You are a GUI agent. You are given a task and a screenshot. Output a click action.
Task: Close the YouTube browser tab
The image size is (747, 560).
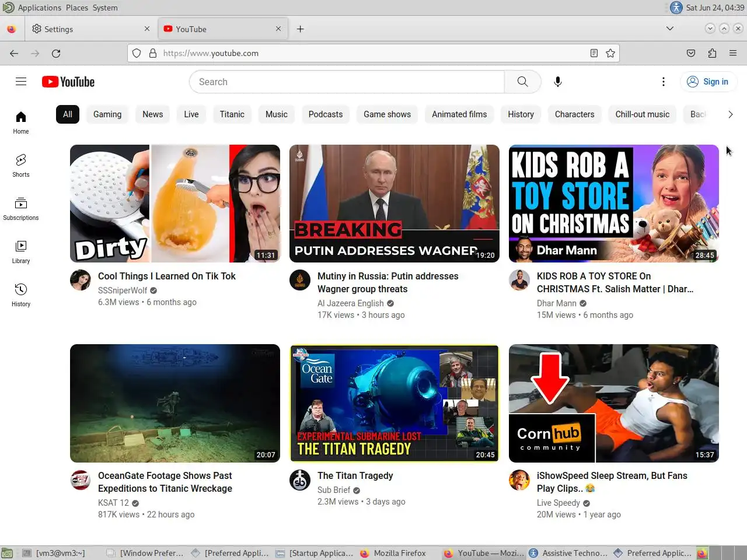[278, 29]
